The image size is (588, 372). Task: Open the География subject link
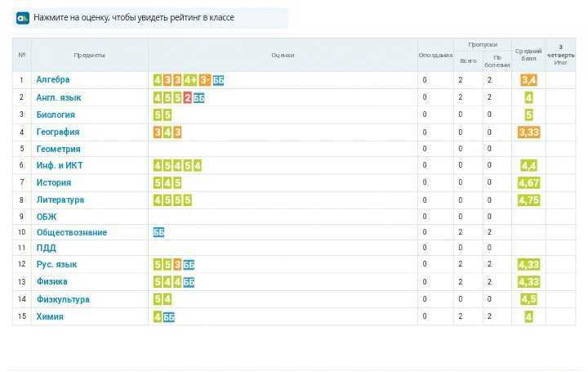pos(58,132)
